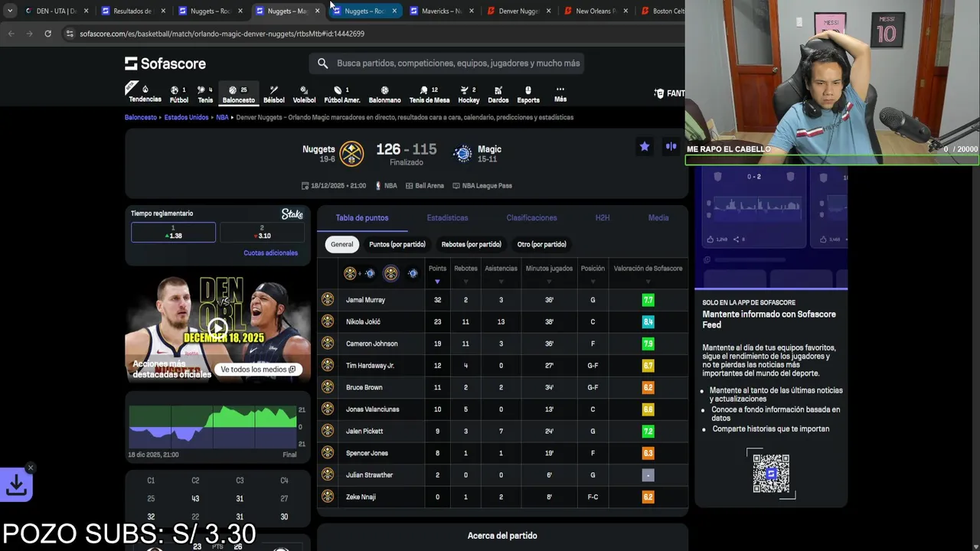Switch to Estadísticas tab
The width and height of the screenshot is (980, 551).
tap(447, 218)
